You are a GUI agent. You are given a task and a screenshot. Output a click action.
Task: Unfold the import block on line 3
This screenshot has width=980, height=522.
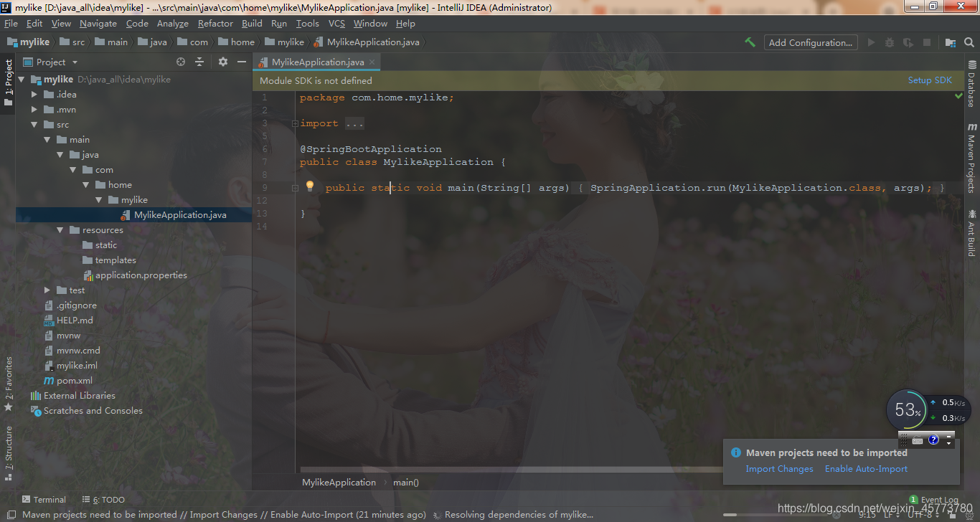click(x=295, y=123)
